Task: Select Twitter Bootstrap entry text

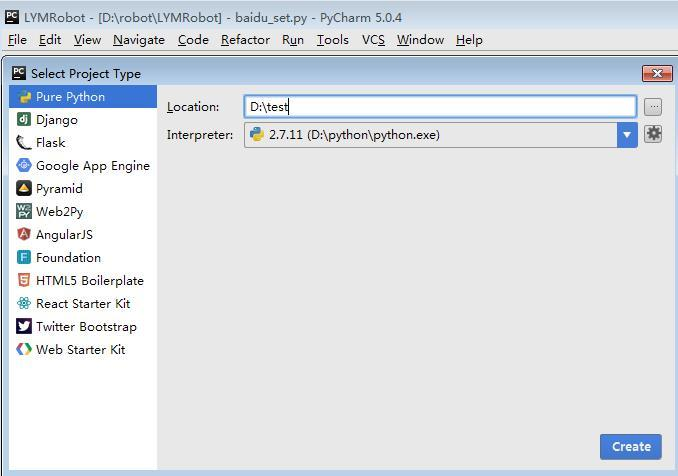Action: click(x=86, y=326)
